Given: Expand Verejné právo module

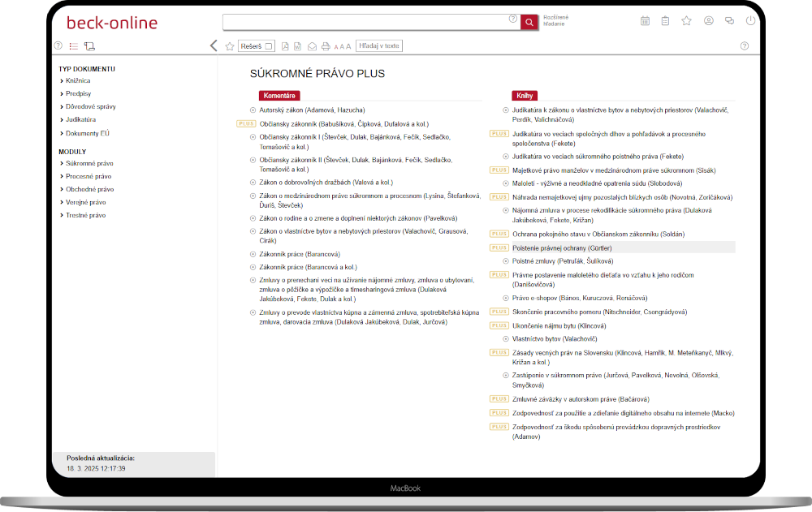Looking at the screenshot, I should (85, 202).
